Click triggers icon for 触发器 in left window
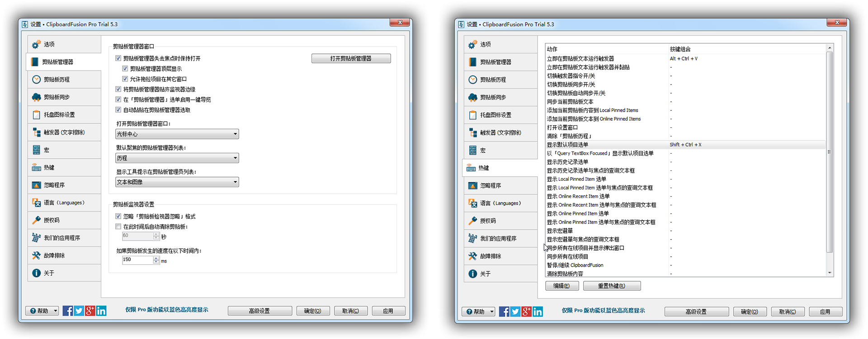The image size is (868, 339). click(x=36, y=132)
